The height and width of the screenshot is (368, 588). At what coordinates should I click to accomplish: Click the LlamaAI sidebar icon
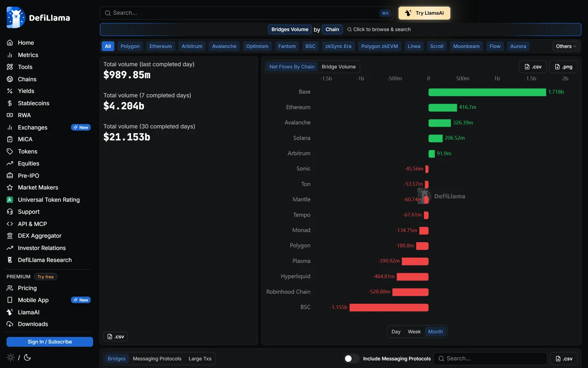[10, 312]
